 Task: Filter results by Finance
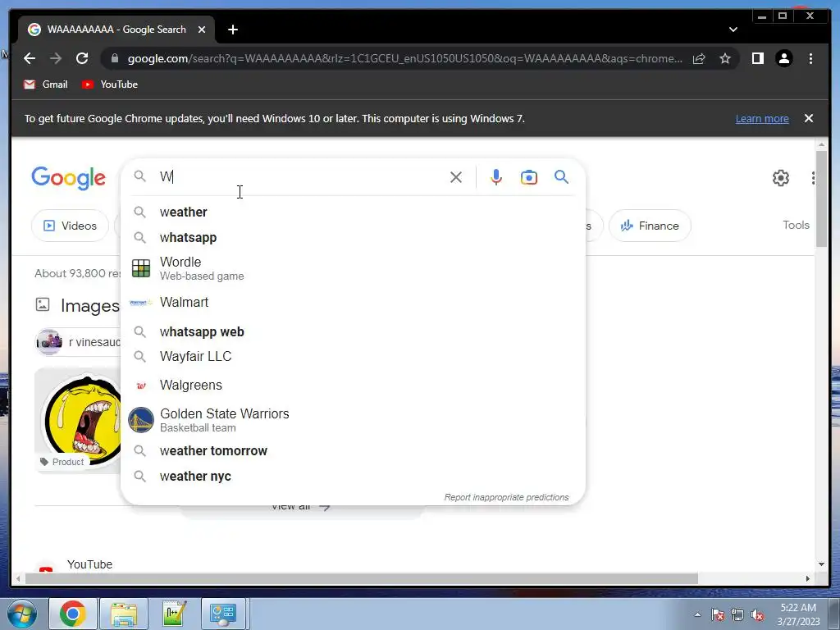click(650, 226)
